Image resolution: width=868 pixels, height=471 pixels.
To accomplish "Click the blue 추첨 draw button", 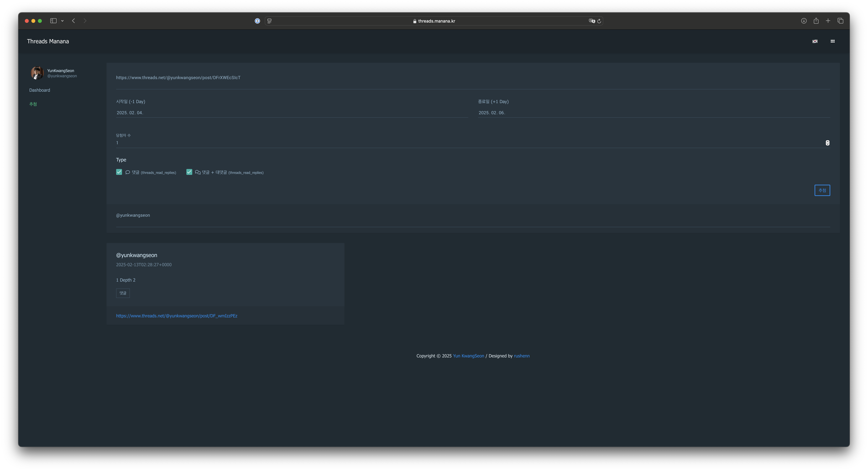I will [822, 190].
